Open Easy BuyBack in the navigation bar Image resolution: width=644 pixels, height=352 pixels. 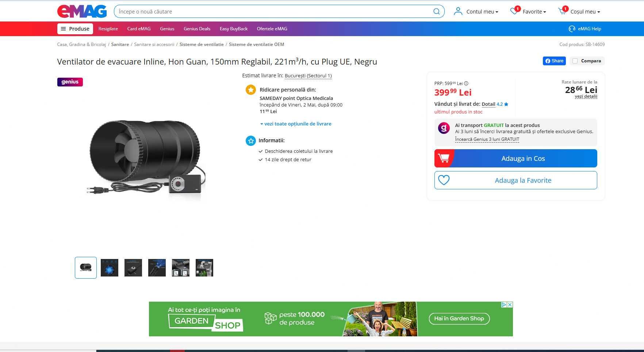(234, 29)
